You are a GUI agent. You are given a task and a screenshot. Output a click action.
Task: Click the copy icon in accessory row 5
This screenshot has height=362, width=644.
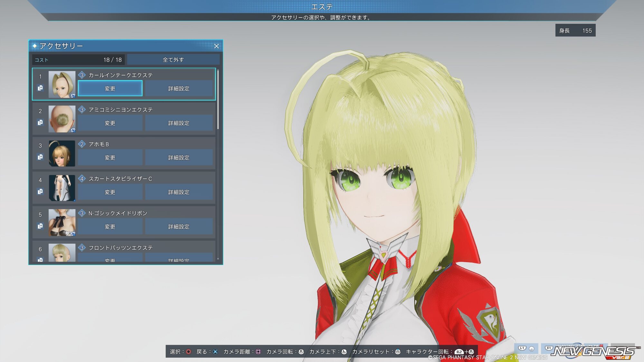pyautogui.click(x=40, y=226)
